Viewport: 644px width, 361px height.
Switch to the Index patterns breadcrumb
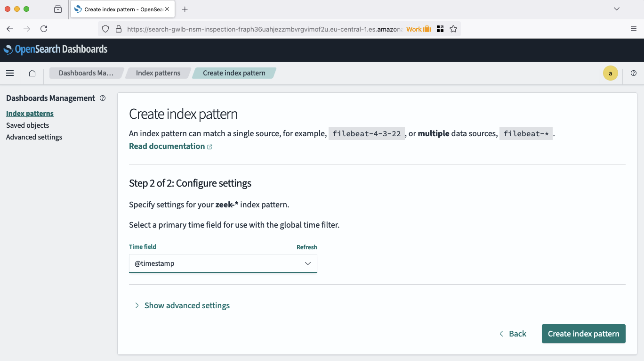click(158, 73)
